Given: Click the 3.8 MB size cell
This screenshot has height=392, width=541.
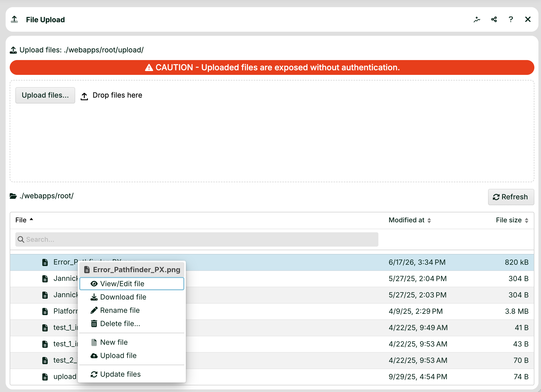Looking at the screenshot, I should tap(517, 311).
